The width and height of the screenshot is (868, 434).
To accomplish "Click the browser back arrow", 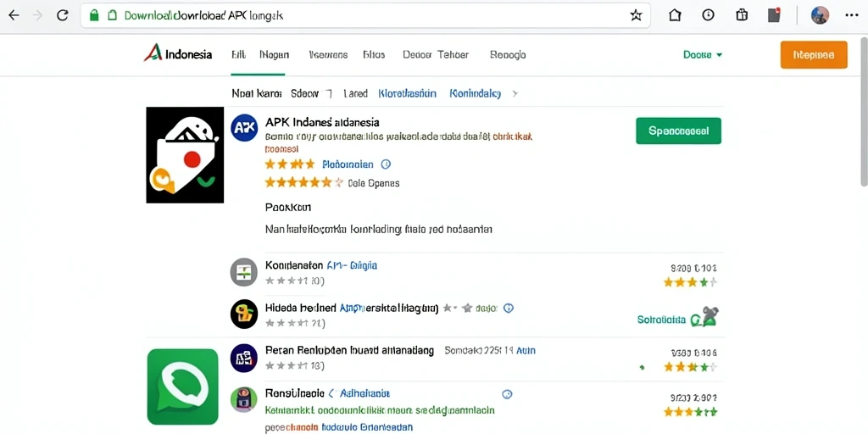I will coord(14,15).
